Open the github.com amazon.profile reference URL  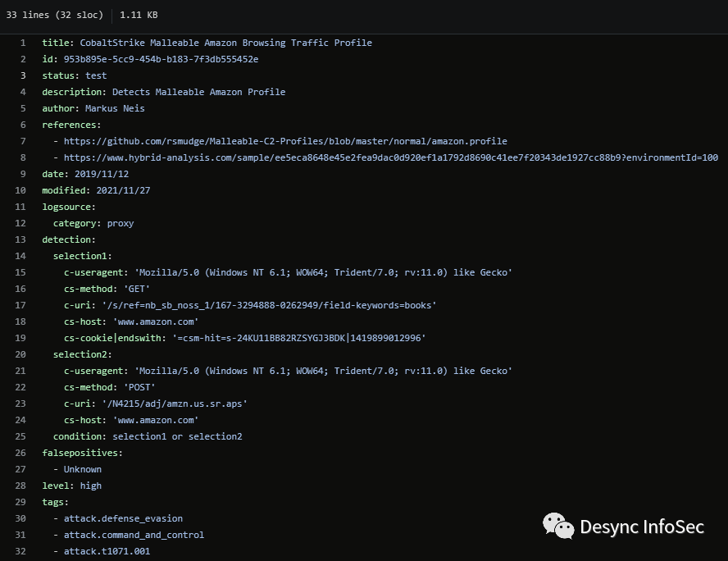tap(285, 141)
